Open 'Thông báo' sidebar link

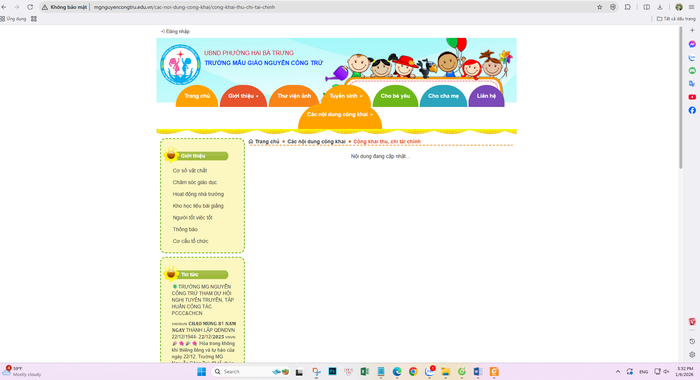[x=185, y=229]
